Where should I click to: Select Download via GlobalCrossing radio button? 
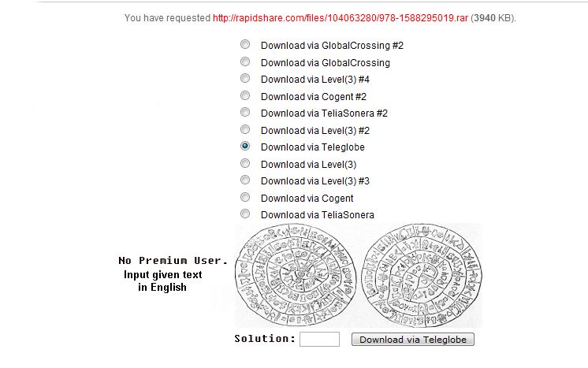[245, 61]
